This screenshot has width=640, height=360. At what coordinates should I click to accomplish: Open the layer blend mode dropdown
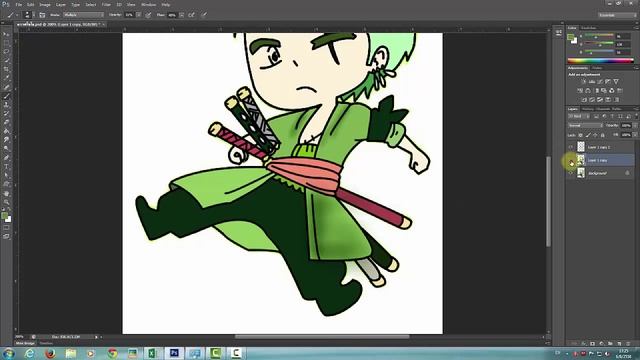[x=585, y=126]
